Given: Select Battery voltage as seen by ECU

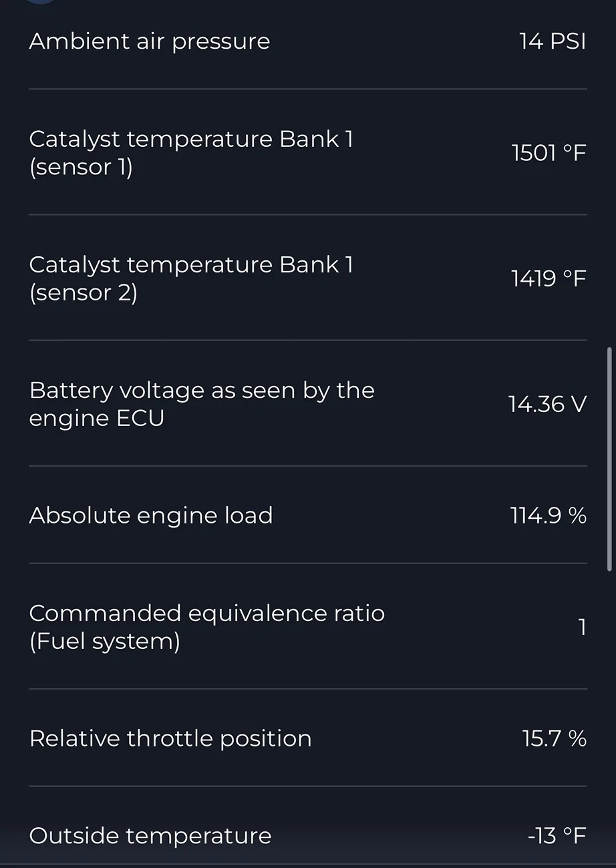Looking at the screenshot, I should tap(202, 404).
